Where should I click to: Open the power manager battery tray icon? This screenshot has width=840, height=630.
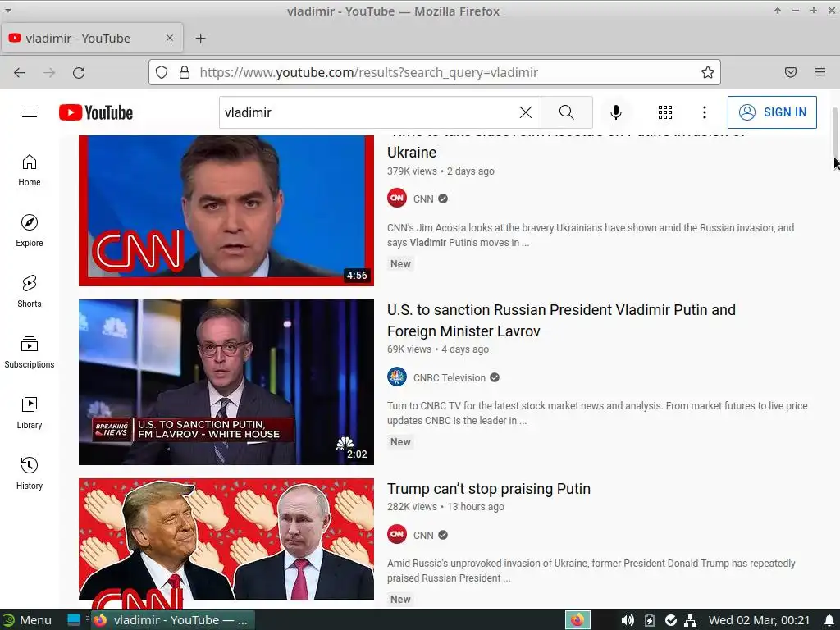[x=650, y=620]
